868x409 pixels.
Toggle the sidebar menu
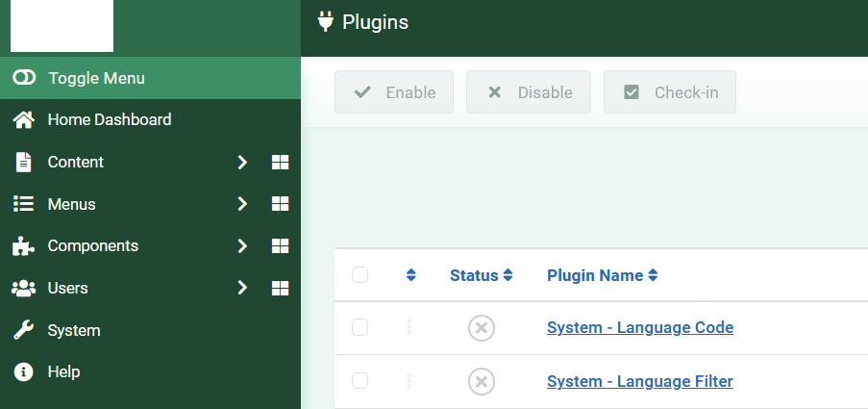[x=96, y=78]
